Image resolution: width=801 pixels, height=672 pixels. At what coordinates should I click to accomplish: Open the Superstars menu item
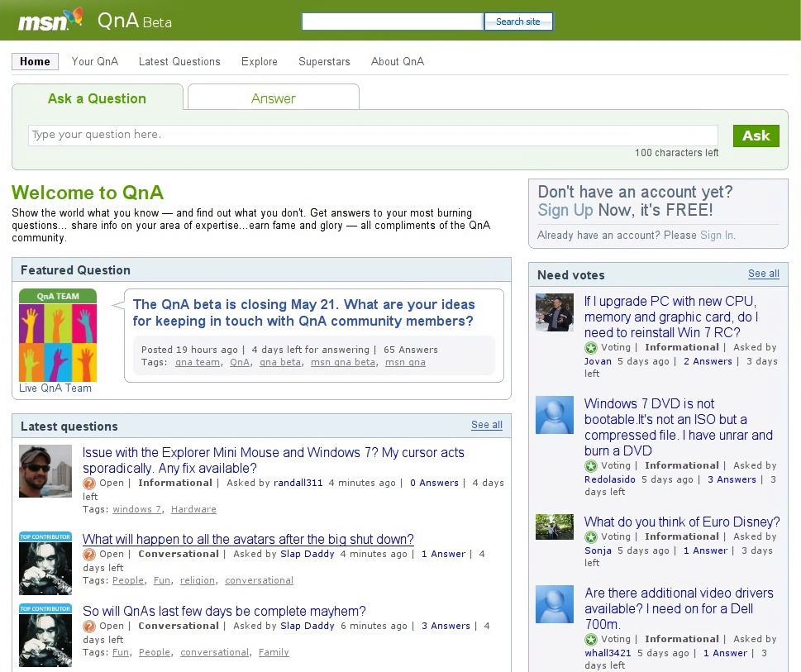tap(324, 61)
